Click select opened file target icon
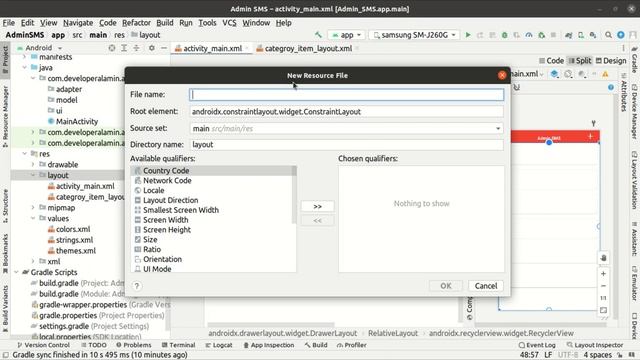Image resolution: width=640 pixels, height=360 pixels. coord(112,48)
